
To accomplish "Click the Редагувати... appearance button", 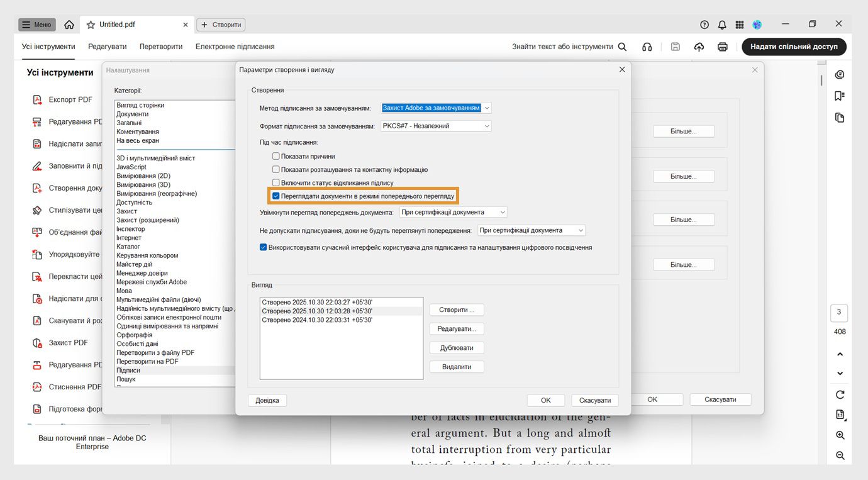I will pyautogui.click(x=457, y=329).
